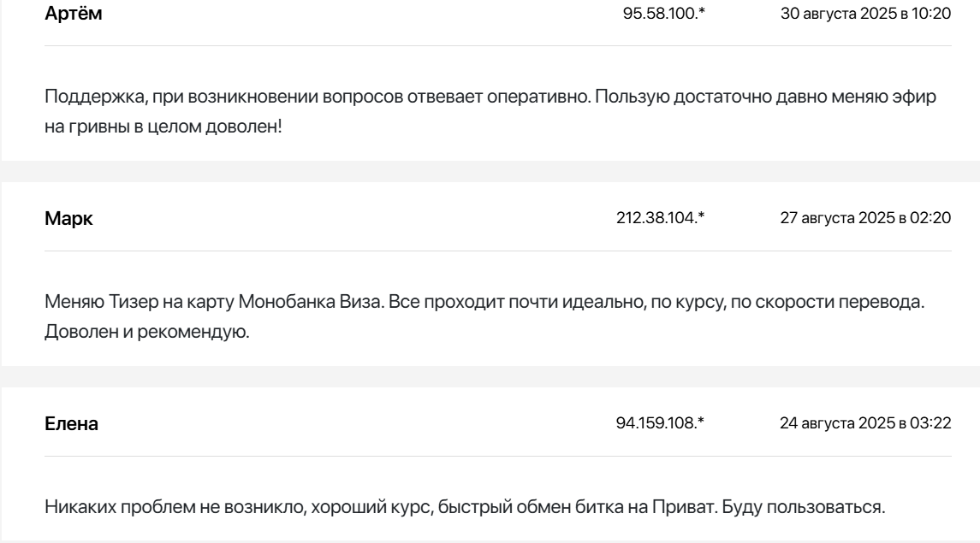Click the reviewer name Елена
Screen dimensions: 980x543
pos(71,424)
